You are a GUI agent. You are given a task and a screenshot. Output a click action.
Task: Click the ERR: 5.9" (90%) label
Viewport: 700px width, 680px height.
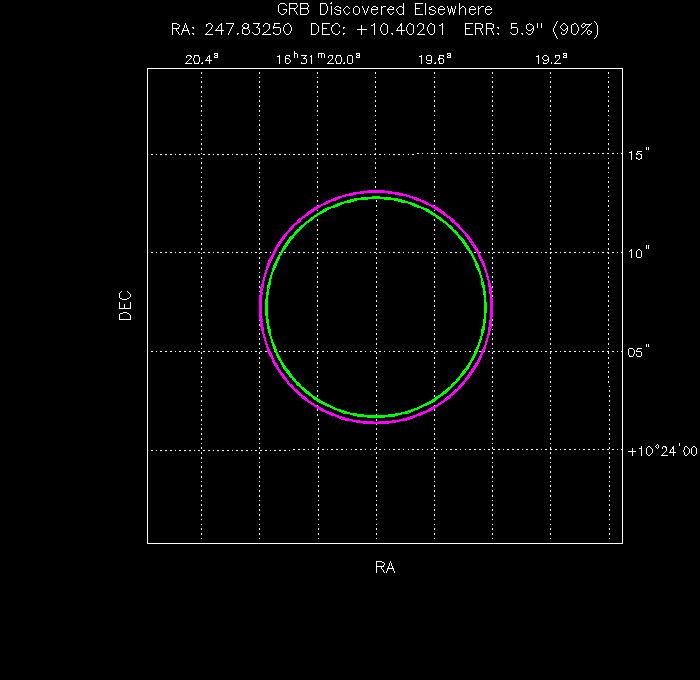pos(531,29)
